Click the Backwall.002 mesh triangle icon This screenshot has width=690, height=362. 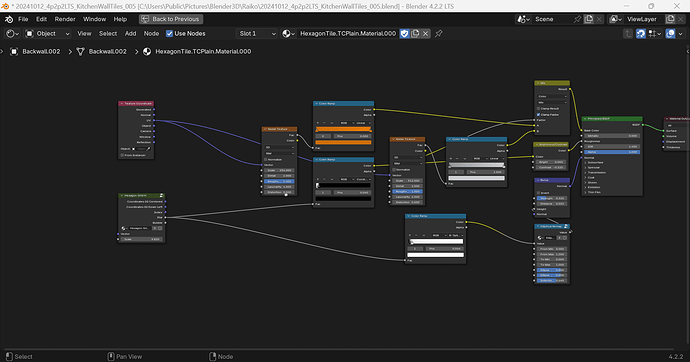coord(81,51)
